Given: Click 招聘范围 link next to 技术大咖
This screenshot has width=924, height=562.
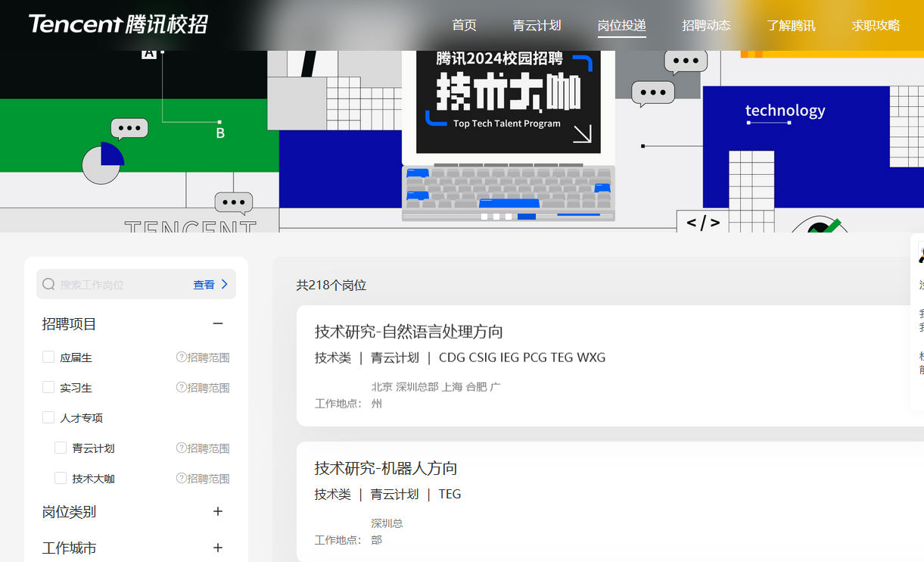Looking at the screenshot, I should (208, 479).
